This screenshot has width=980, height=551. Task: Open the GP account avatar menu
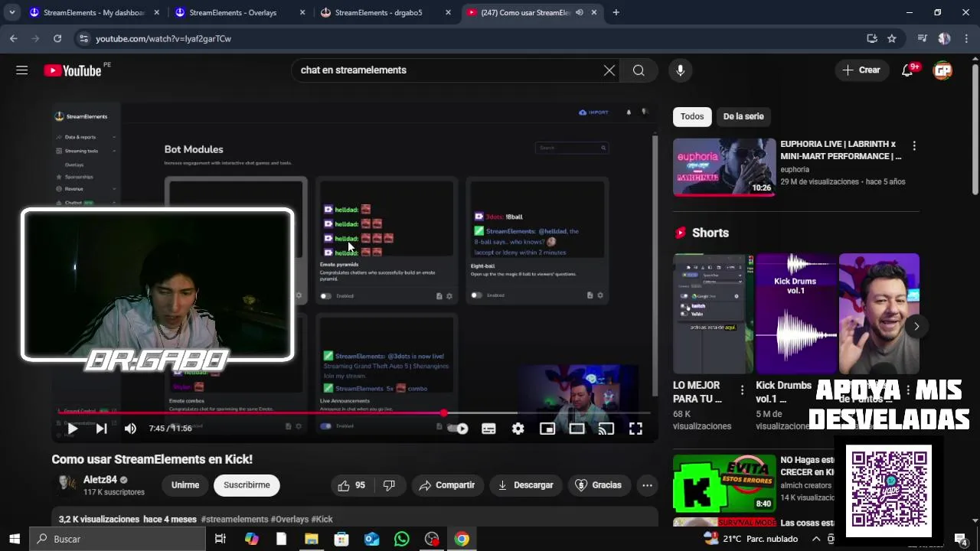(x=942, y=70)
